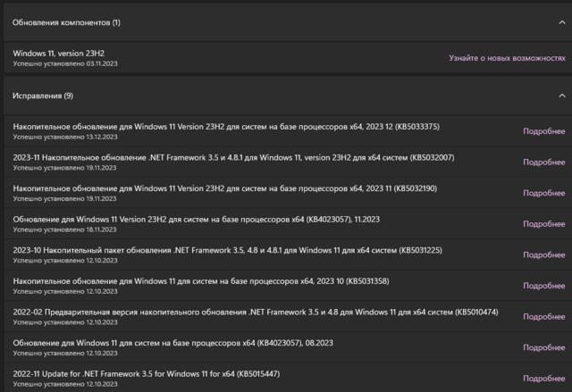Click Подробнее next to KB5032190

543,192
